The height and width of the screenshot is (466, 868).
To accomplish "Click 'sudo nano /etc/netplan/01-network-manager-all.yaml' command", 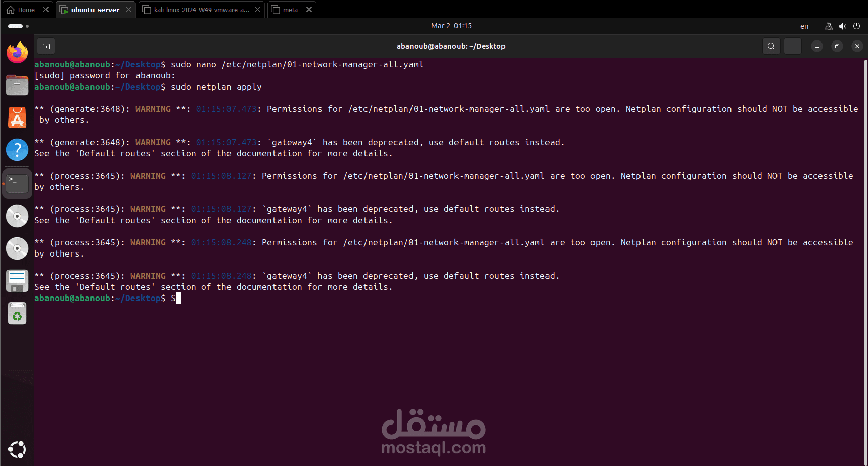I will point(297,64).
